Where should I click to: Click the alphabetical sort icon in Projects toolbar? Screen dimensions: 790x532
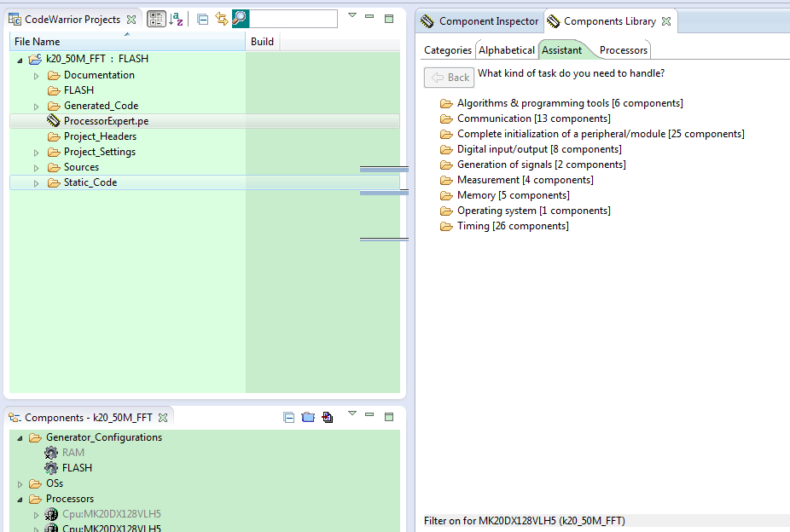(x=176, y=19)
